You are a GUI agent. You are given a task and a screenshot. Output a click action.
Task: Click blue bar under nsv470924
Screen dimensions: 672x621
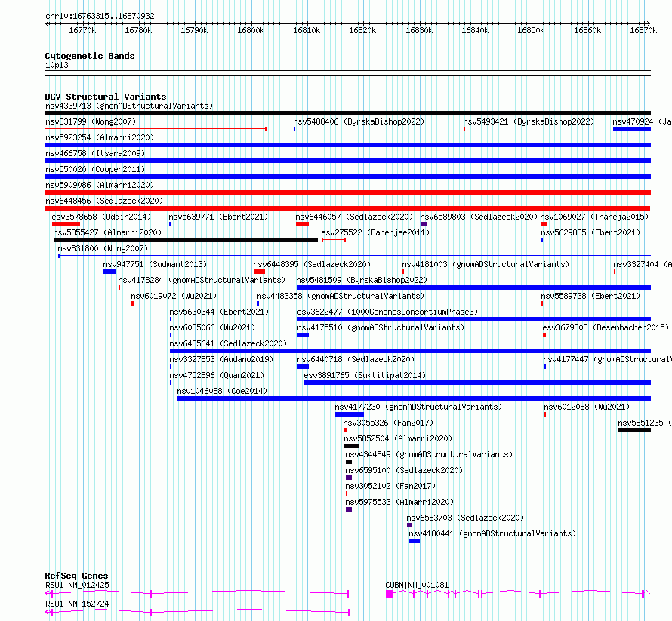pos(632,129)
